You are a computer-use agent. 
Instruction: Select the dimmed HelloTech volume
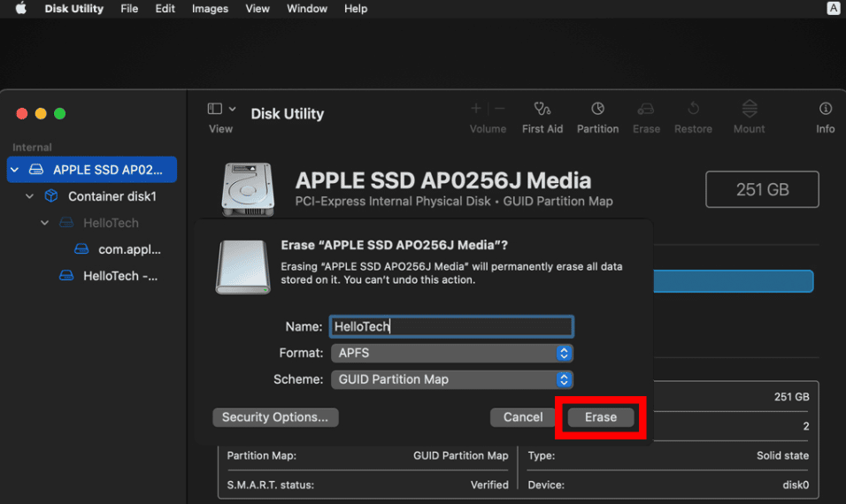[x=111, y=223]
